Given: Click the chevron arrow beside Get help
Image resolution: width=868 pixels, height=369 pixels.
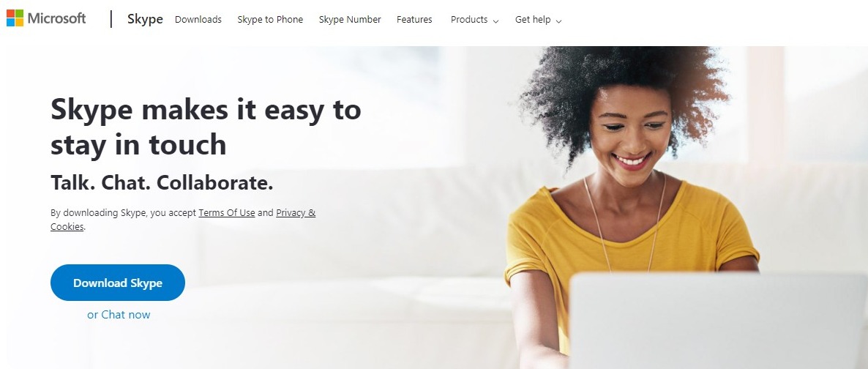Looking at the screenshot, I should click(x=558, y=21).
